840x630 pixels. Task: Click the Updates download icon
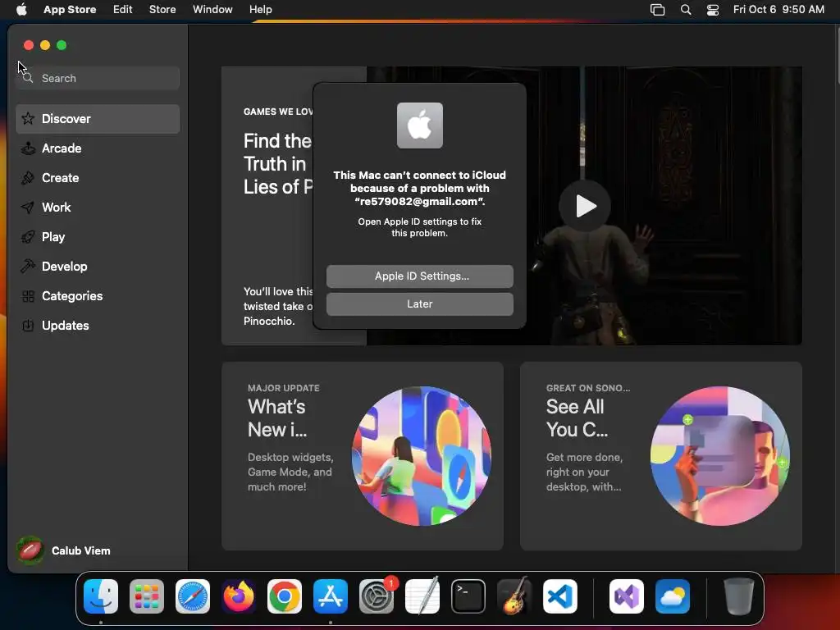(x=28, y=325)
